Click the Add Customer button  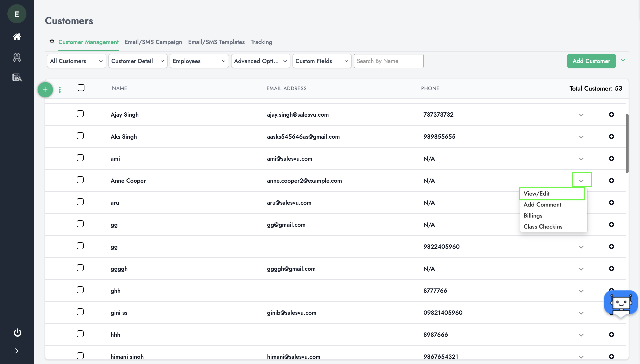coord(591,61)
